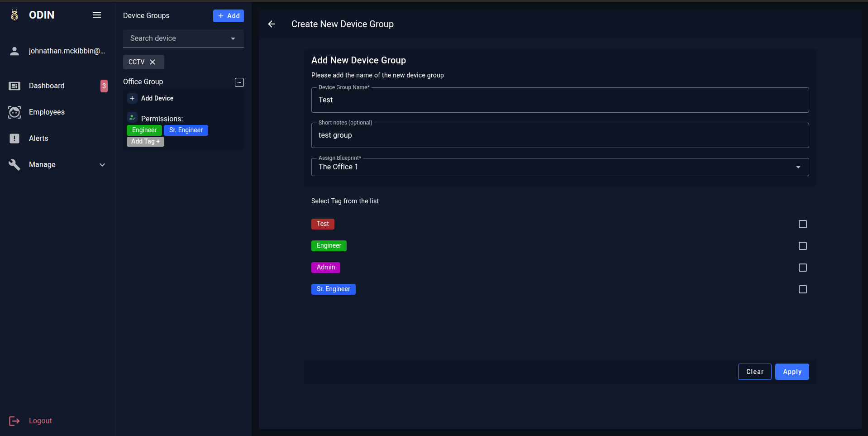Tick the Admin tag checkbox
The width and height of the screenshot is (868, 436).
[x=802, y=268]
